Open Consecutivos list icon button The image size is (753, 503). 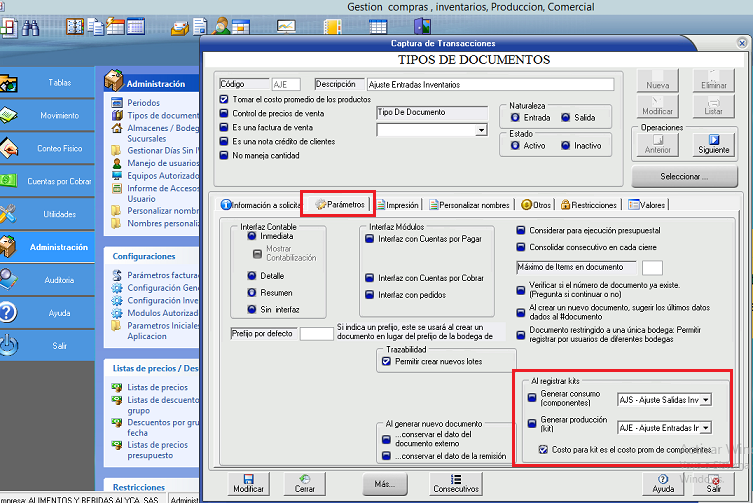[x=455, y=484]
